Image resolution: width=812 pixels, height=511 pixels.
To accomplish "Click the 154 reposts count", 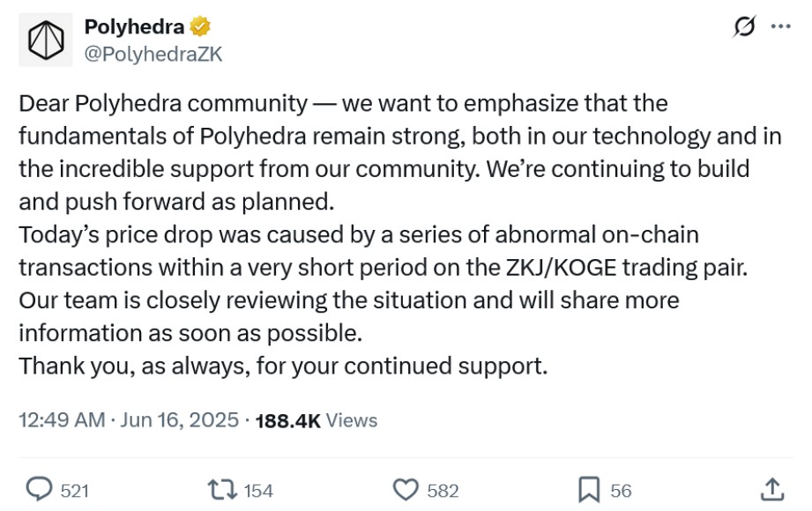I will (x=258, y=491).
